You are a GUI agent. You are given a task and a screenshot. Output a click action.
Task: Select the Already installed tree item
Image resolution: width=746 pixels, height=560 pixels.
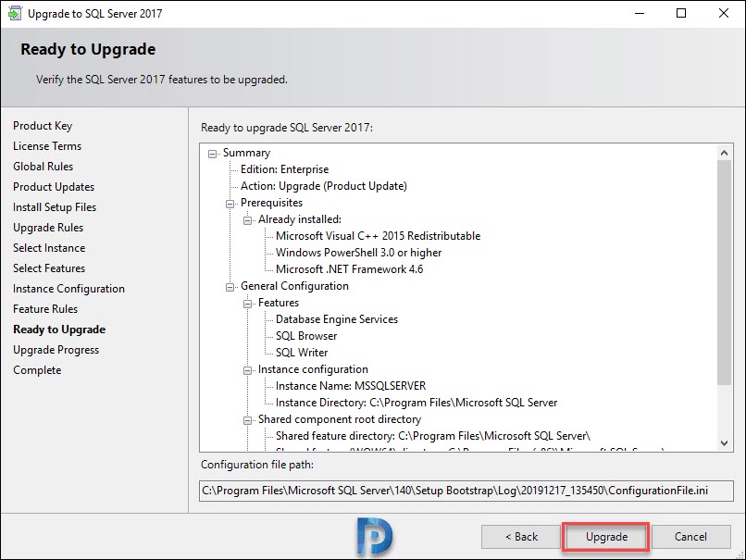coord(300,219)
